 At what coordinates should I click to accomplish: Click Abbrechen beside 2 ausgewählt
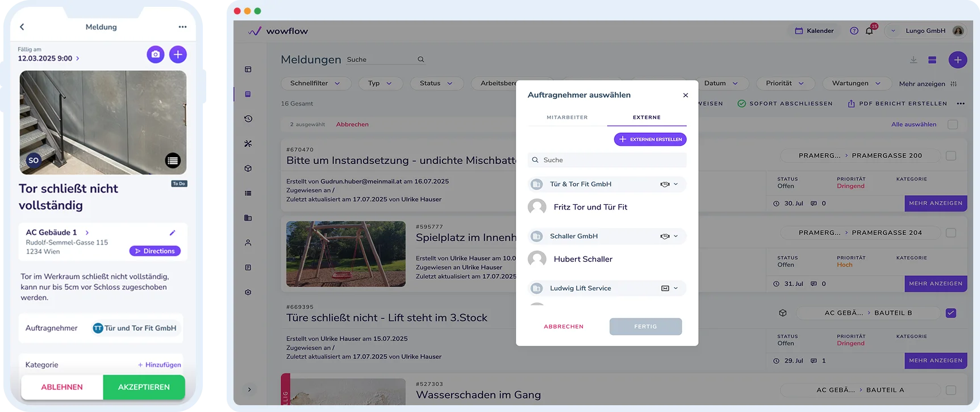(352, 124)
